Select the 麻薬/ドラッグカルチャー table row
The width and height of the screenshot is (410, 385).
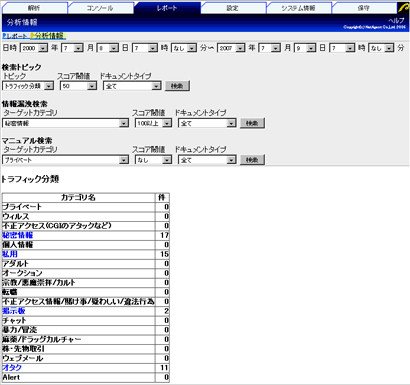[86, 339]
